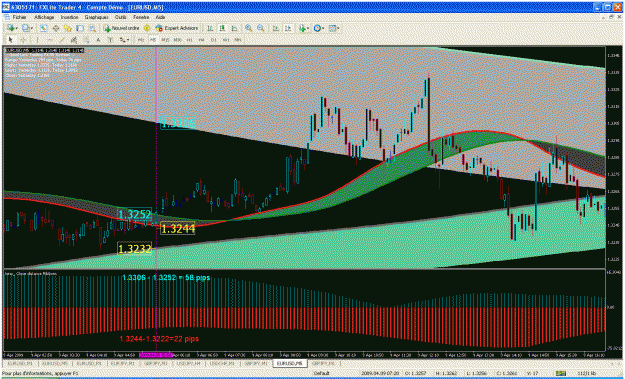This screenshot has height=379, width=625.
Task: Select the Trendline drawing tool
Action: [x=62, y=39]
